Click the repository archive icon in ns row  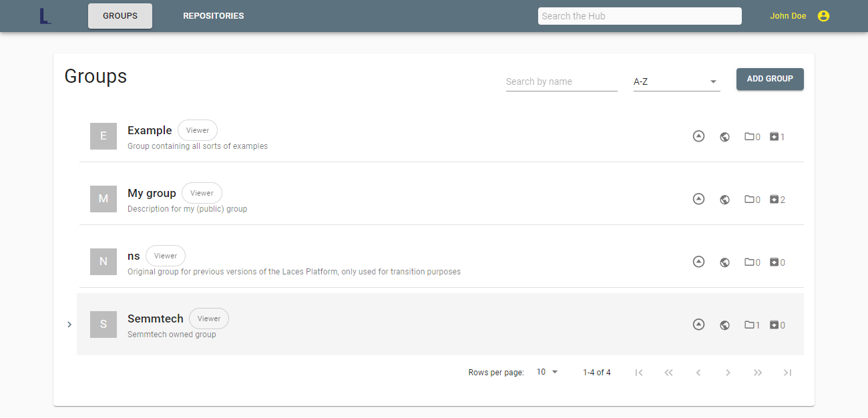[x=774, y=262]
